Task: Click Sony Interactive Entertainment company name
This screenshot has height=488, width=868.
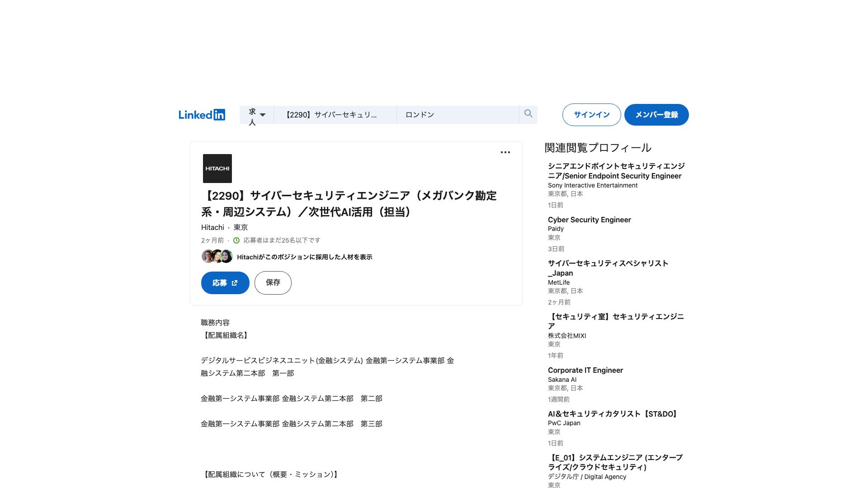Action: [593, 185]
